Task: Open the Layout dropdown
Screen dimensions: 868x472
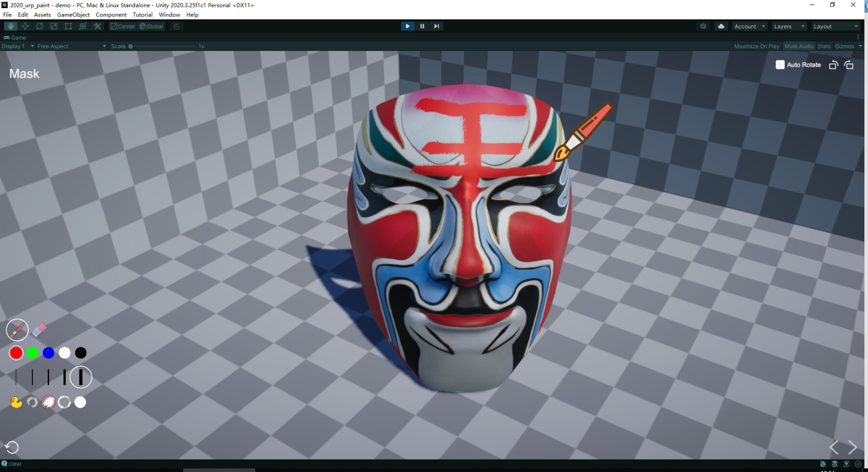Action: 836,26
